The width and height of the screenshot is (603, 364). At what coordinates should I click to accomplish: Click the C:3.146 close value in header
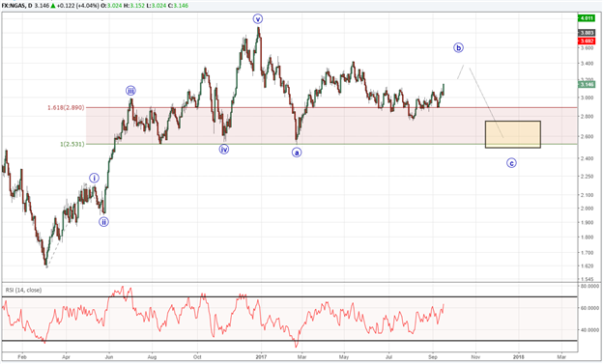(x=178, y=6)
